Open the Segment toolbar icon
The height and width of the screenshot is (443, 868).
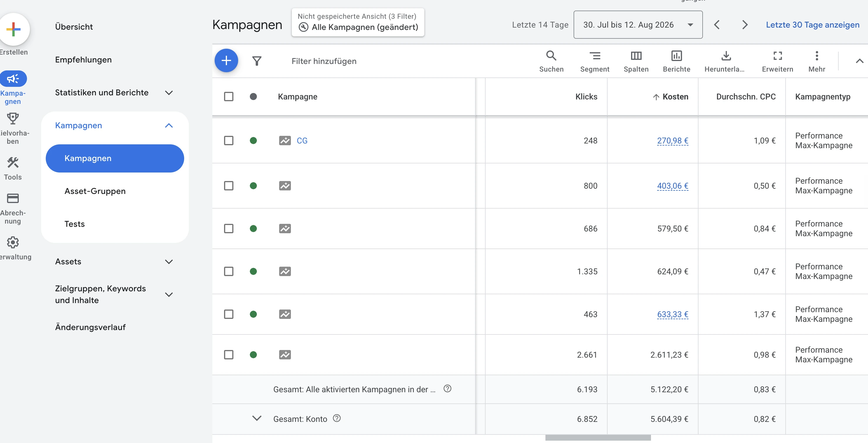[595, 56]
